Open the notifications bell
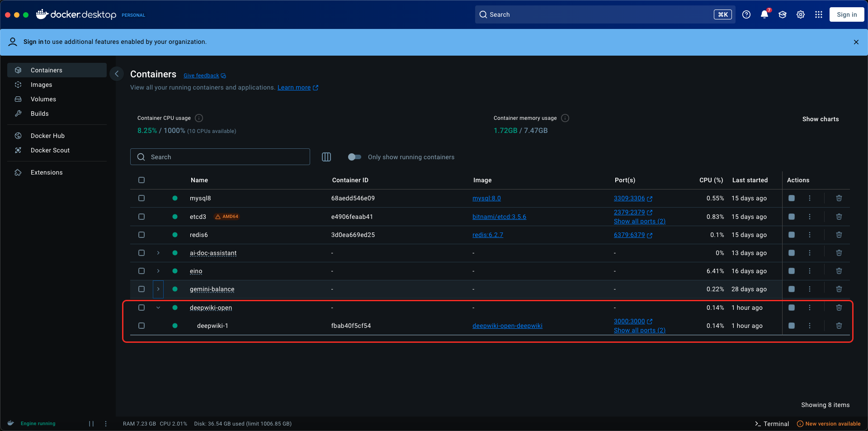This screenshot has width=868, height=431. (764, 14)
